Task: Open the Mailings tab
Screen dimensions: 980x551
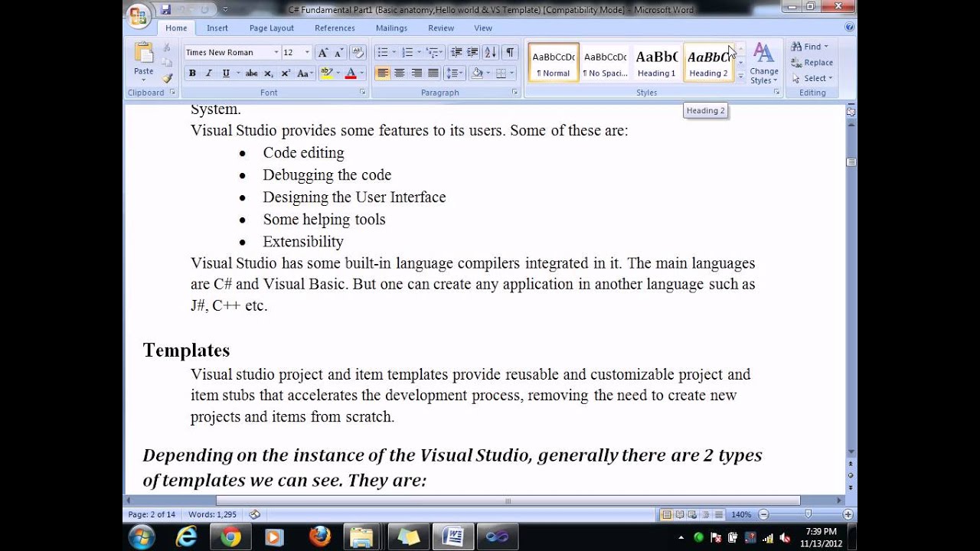Action: [391, 28]
